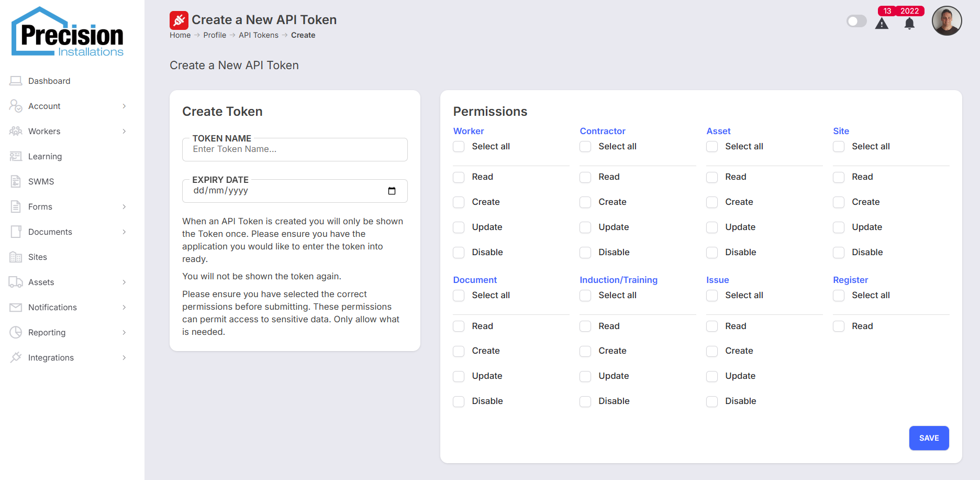
Task: Click the Learning icon in sidebar
Action: [16, 156]
